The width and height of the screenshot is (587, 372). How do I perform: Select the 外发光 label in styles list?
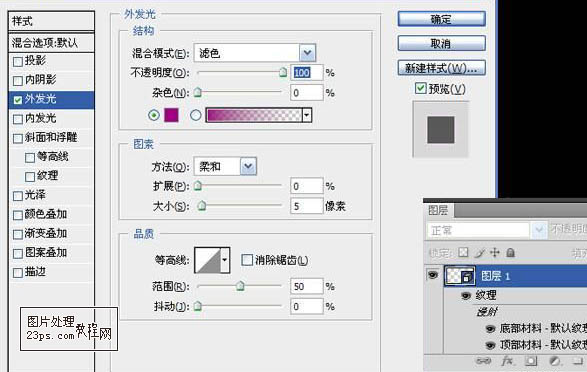[x=40, y=99]
